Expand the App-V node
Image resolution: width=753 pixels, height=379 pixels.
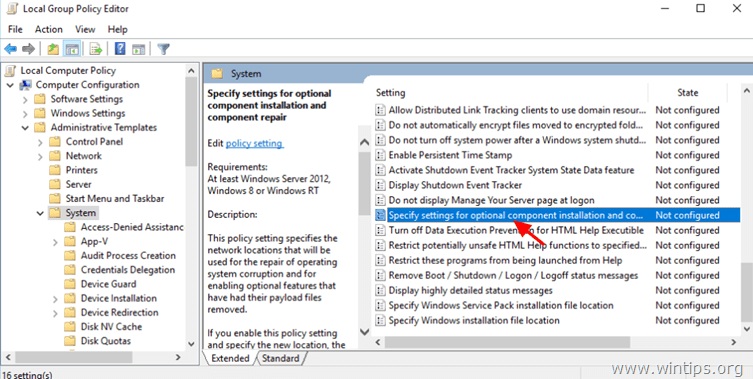tap(55, 242)
